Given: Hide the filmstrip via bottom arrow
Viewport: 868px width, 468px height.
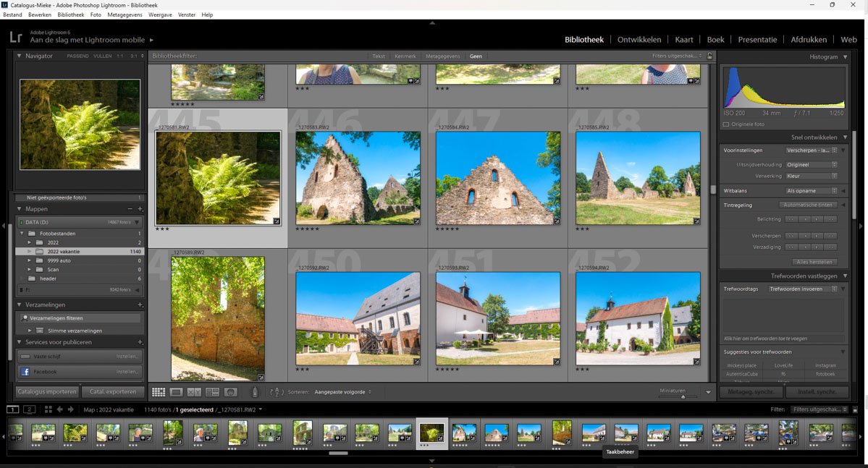Looking at the screenshot, I should tap(432, 460).
